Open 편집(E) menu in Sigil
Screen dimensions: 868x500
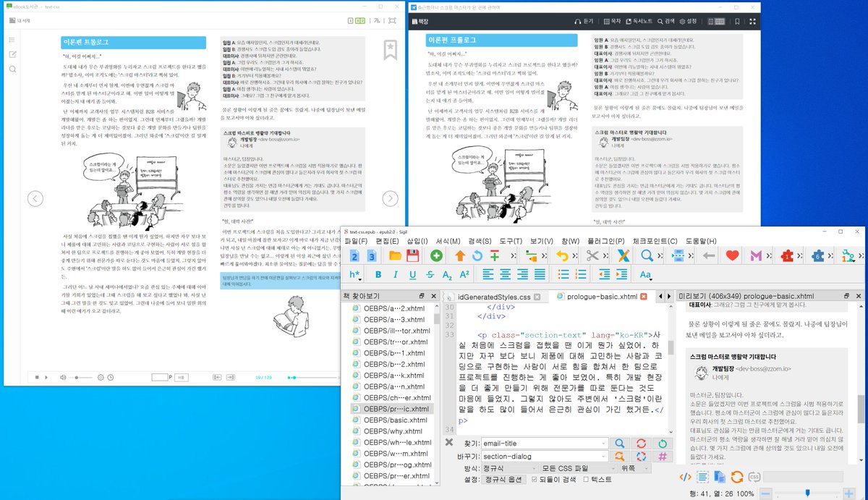(388, 240)
